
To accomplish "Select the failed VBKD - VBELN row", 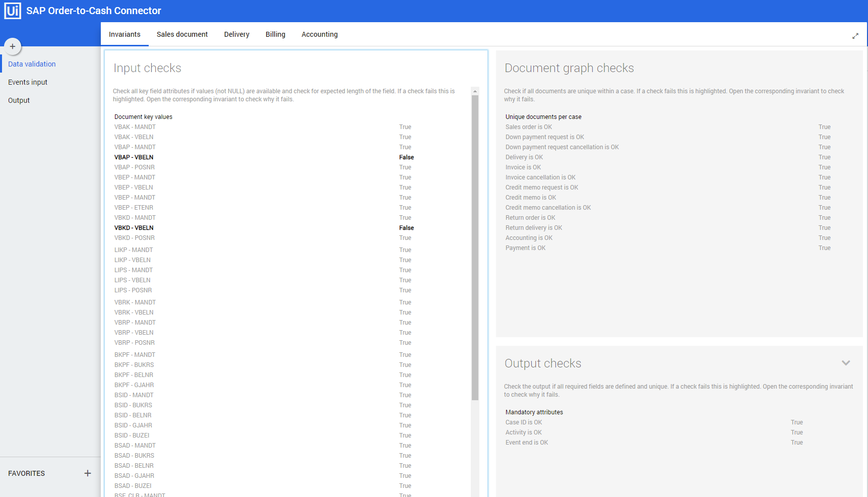I will tap(134, 228).
